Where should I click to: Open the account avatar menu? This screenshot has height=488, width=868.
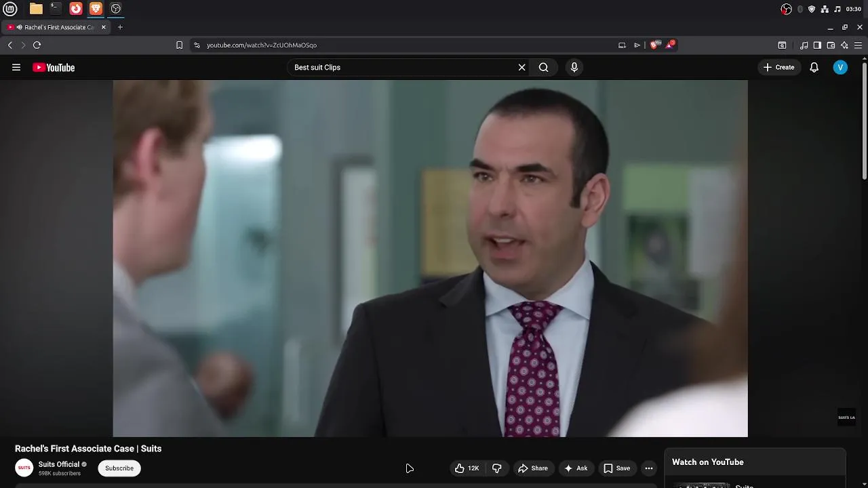coord(840,67)
